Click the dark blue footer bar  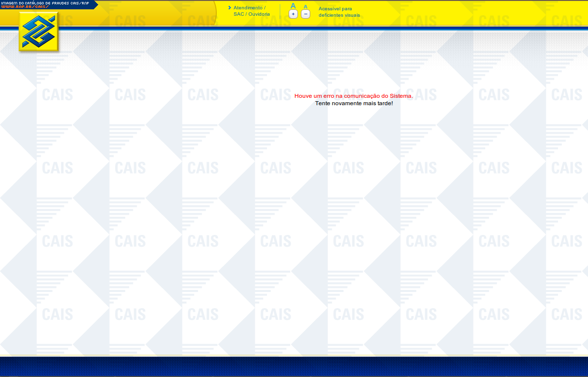[x=294, y=366]
